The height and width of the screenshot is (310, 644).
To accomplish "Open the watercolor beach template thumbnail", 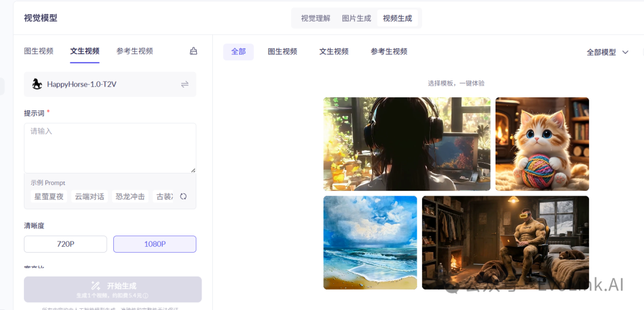I will pyautogui.click(x=370, y=243).
